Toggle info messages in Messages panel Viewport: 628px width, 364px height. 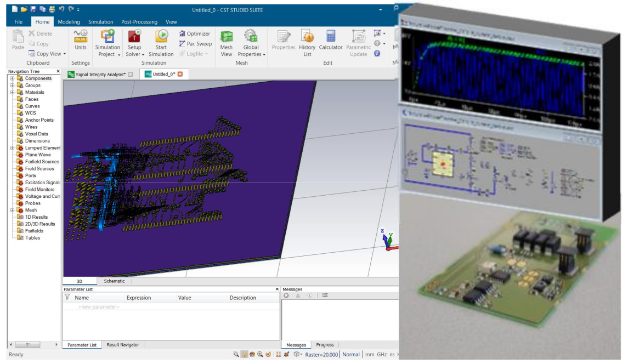click(x=309, y=295)
